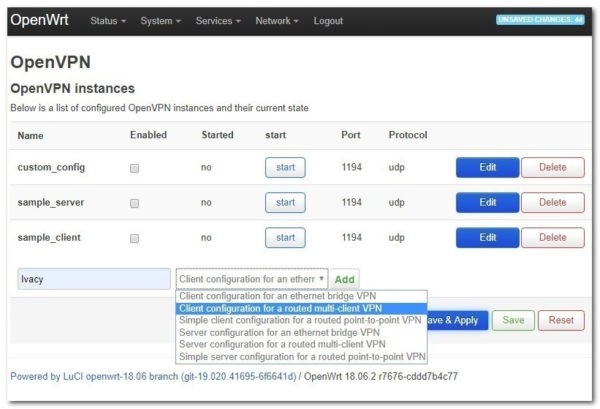Select Simple server configuration for routed point-to-point VPN
The height and width of the screenshot is (409, 600).
click(x=301, y=357)
